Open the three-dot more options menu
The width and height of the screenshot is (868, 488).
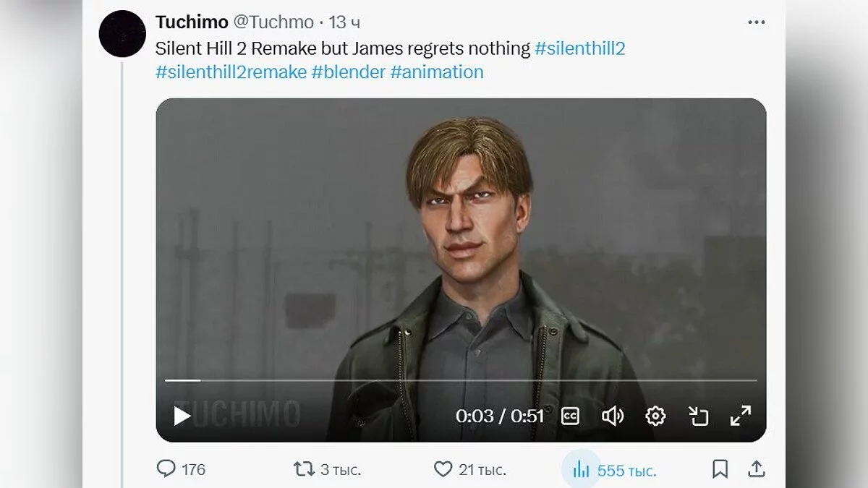756,22
